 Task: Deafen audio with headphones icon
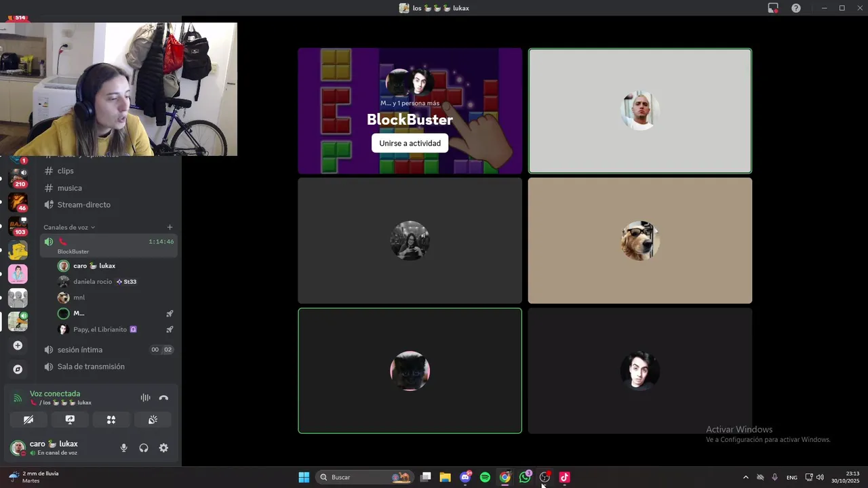[144, 448]
